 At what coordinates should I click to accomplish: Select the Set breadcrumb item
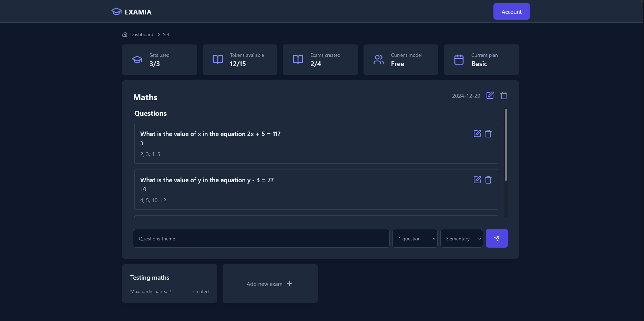tap(166, 34)
